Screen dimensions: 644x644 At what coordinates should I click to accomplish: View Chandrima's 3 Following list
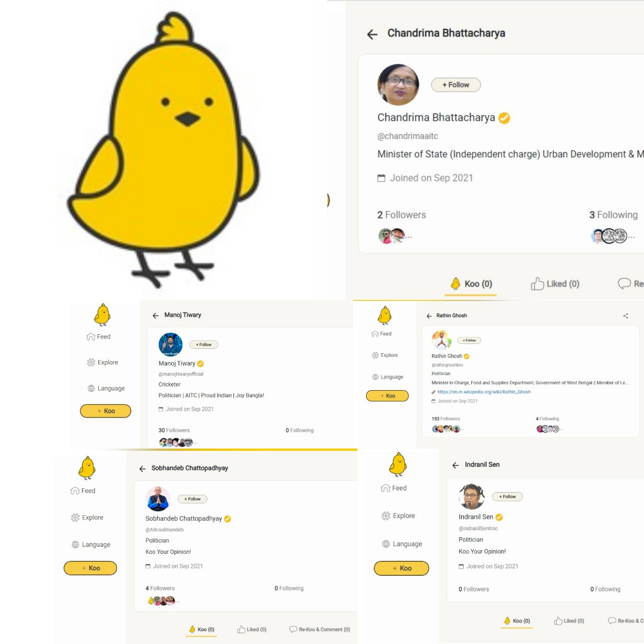[x=613, y=215]
